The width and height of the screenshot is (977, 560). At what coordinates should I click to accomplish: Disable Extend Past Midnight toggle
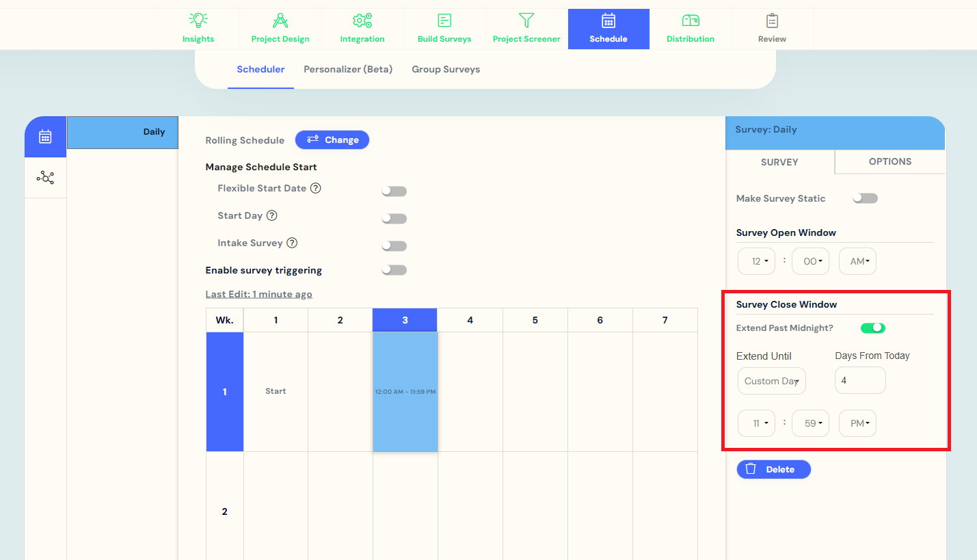pos(873,328)
